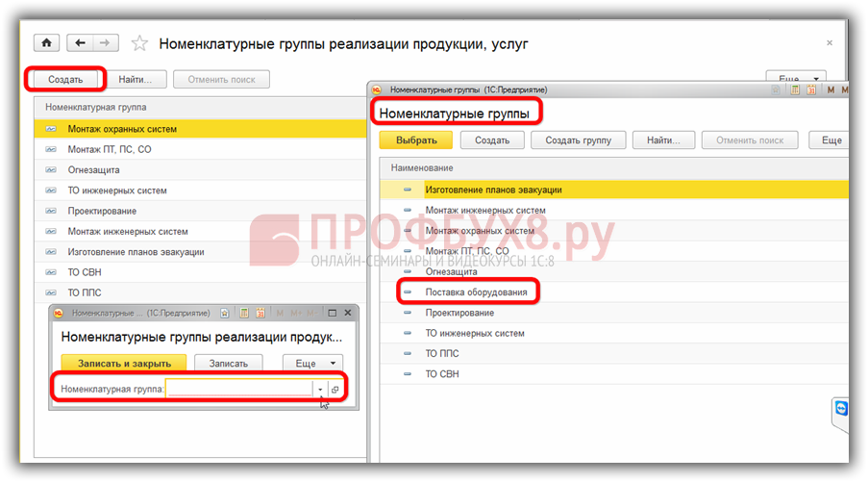
Task: Go back with the left arrow button
Action: (x=80, y=43)
